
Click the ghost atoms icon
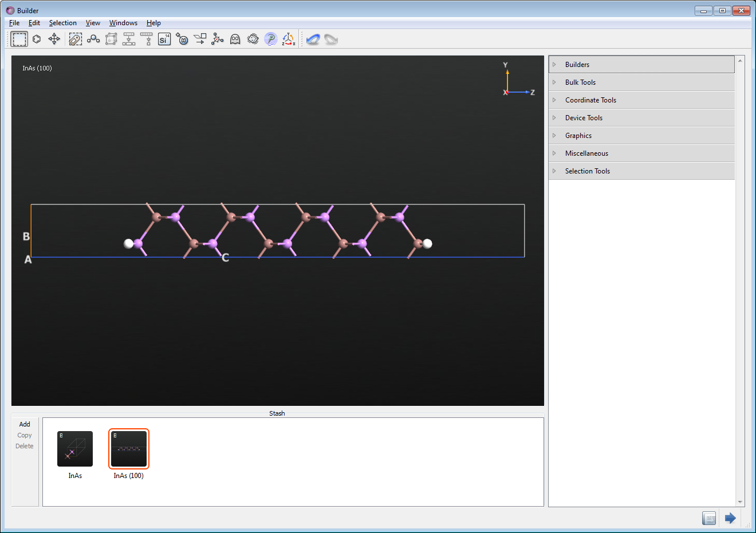[x=235, y=39]
